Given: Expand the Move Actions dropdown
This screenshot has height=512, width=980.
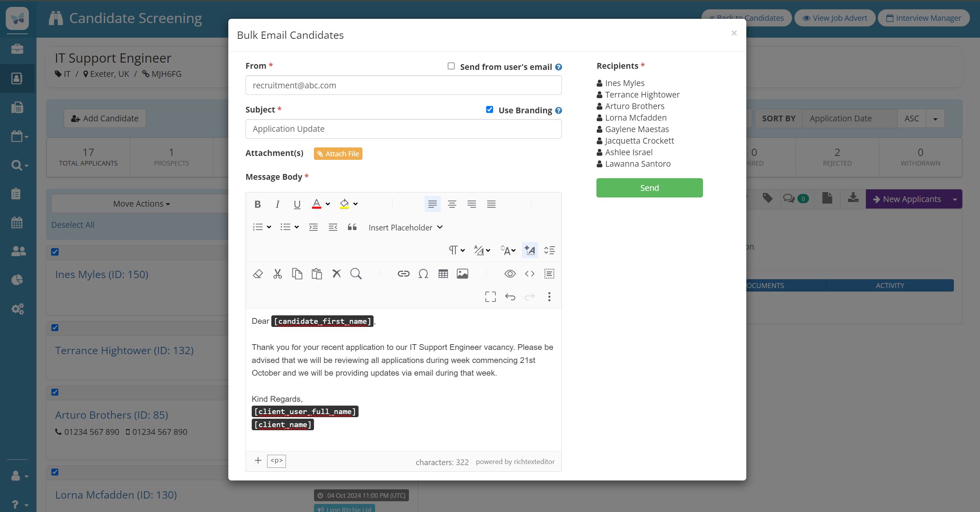Looking at the screenshot, I should [141, 204].
